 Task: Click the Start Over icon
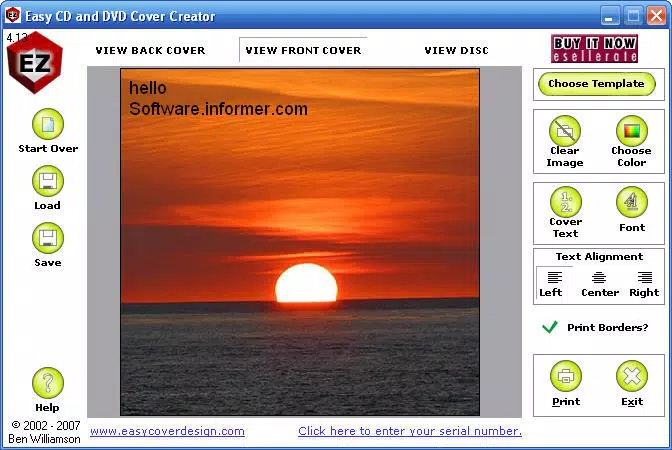[x=48, y=124]
